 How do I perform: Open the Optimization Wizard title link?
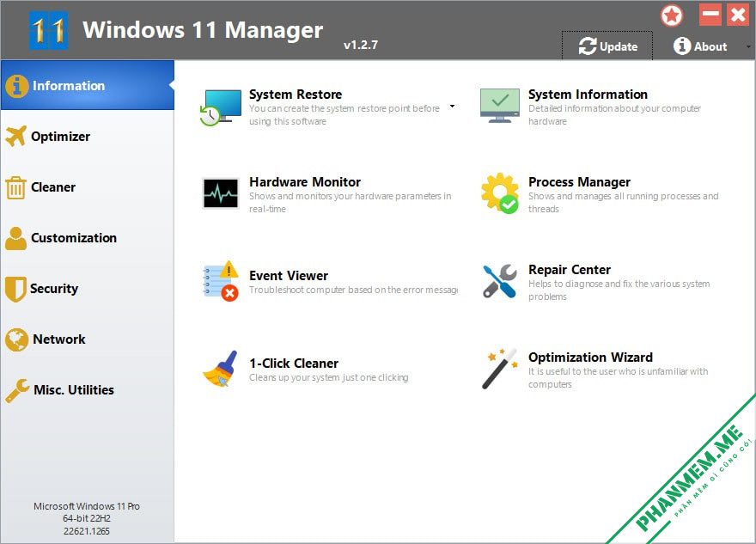[x=591, y=358]
